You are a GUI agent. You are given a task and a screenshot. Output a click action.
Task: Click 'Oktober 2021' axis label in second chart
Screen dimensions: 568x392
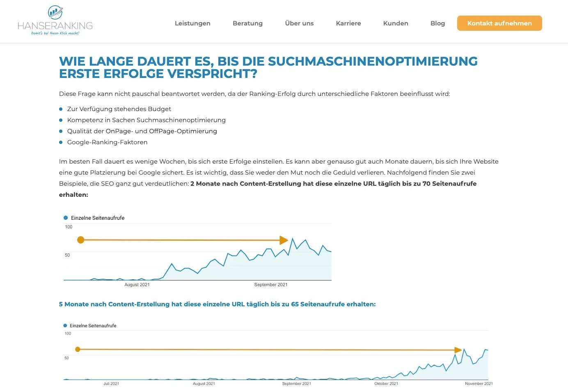point(386,384)
